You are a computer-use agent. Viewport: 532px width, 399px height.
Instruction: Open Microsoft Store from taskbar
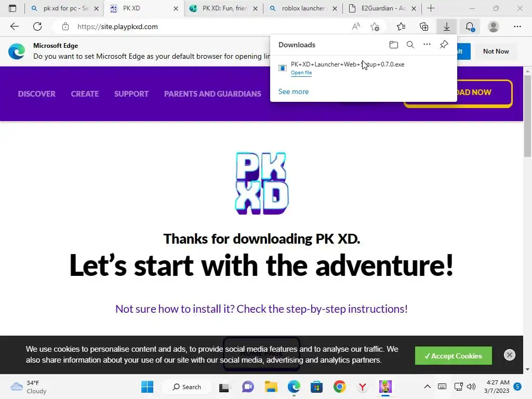pos(316,387)
